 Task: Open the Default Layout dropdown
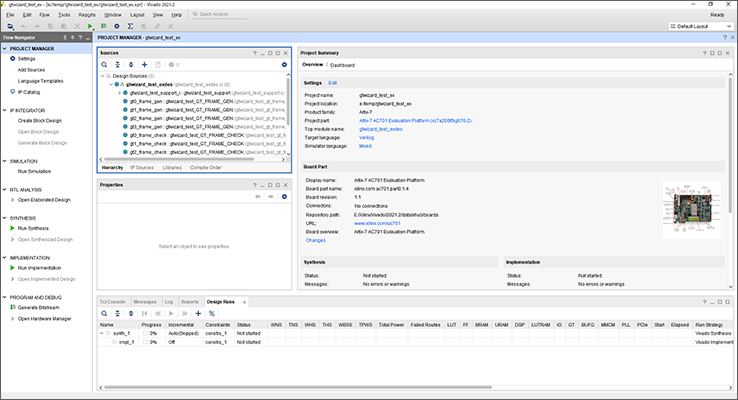[701, 26]
